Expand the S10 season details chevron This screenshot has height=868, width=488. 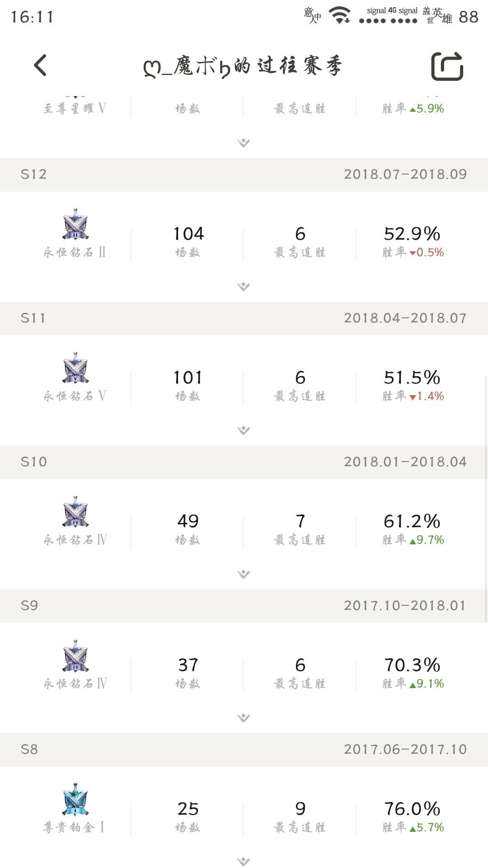point(244,574)
